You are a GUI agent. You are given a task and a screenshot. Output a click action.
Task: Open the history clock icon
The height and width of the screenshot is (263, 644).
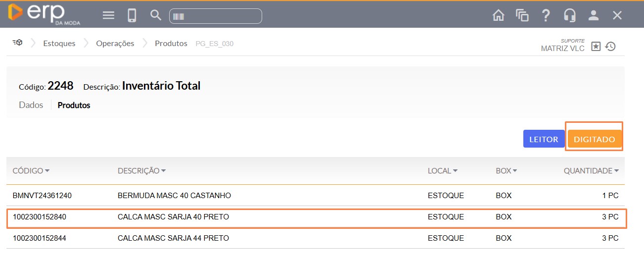pyautogui.click(x=610, y=47)
